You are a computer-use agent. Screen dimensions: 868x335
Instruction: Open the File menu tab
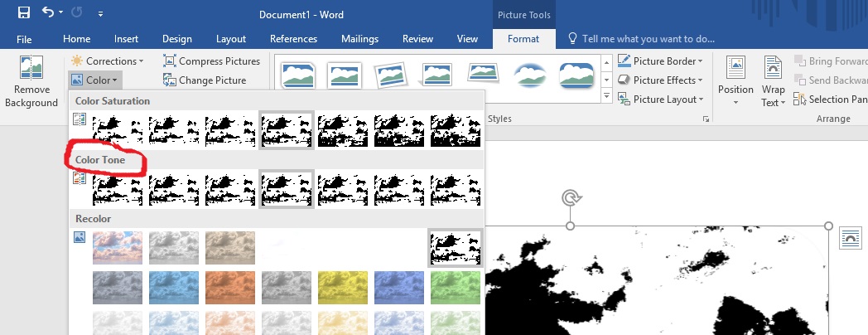pyautogui.click(x=24, y=39)
